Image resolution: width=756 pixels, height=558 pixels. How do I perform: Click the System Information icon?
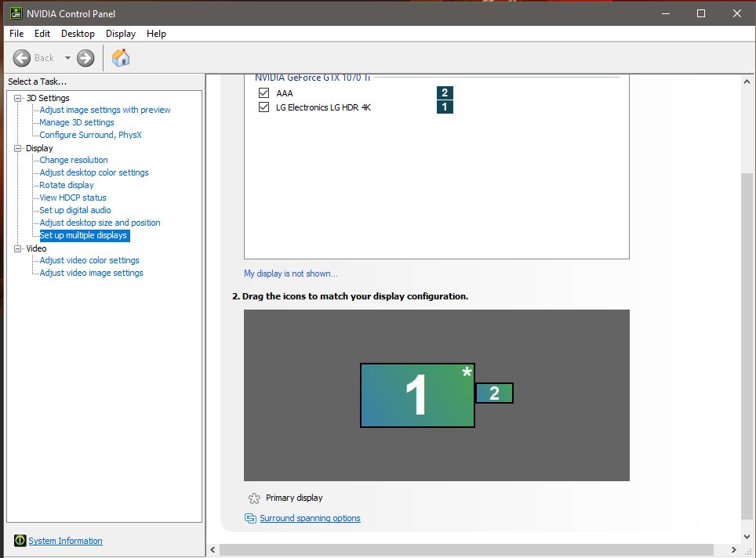point(20,541)
